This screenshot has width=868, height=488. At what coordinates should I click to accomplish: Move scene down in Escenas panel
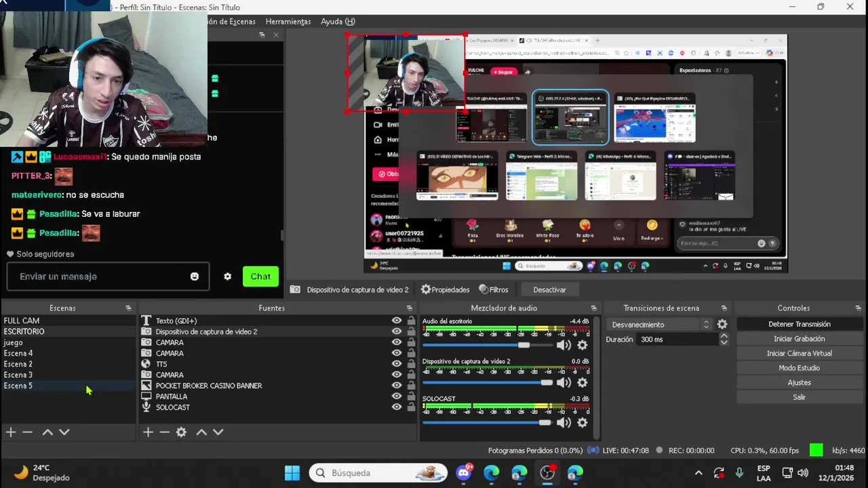click(64, 432)
